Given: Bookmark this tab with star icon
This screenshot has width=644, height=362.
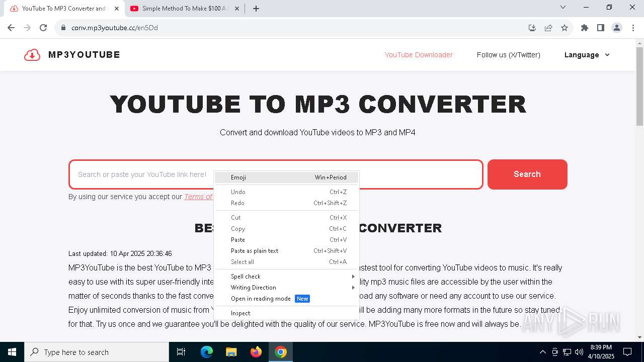Looking at the screenshot, I should click(565, 28).
